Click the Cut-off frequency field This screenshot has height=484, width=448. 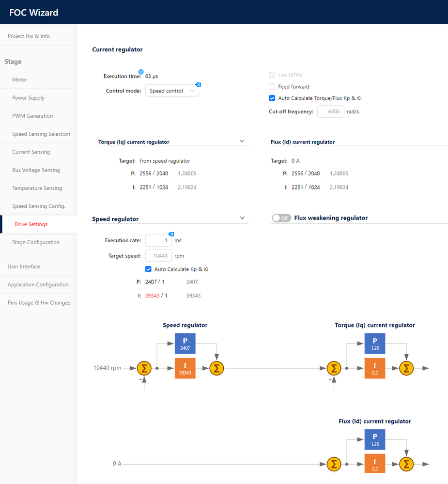[331, 111]
